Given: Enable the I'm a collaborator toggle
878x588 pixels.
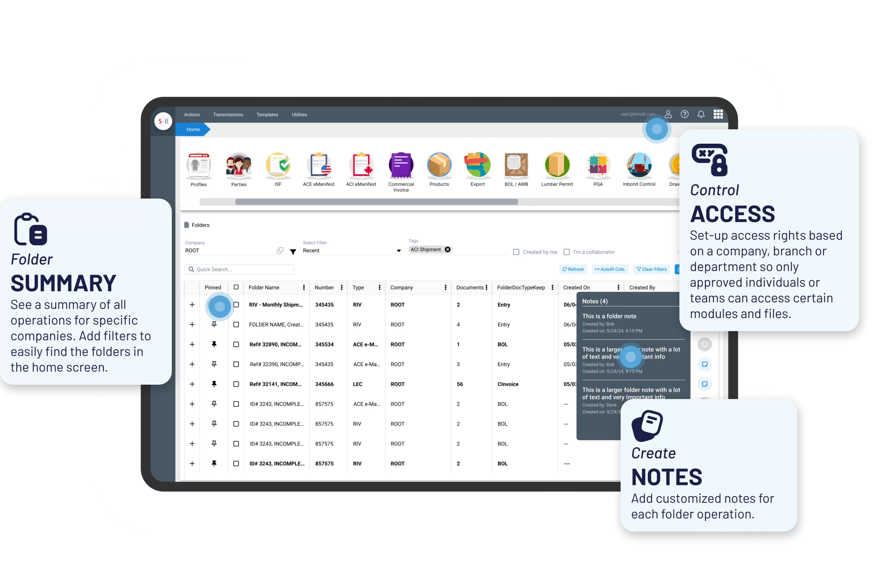Looking at the screenshot, I should [569, 252].
